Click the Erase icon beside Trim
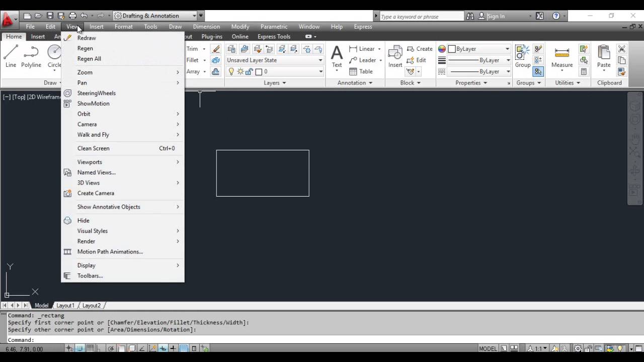Image resolution: width=644 pixels, height=362 pixels. coord(216,49)
